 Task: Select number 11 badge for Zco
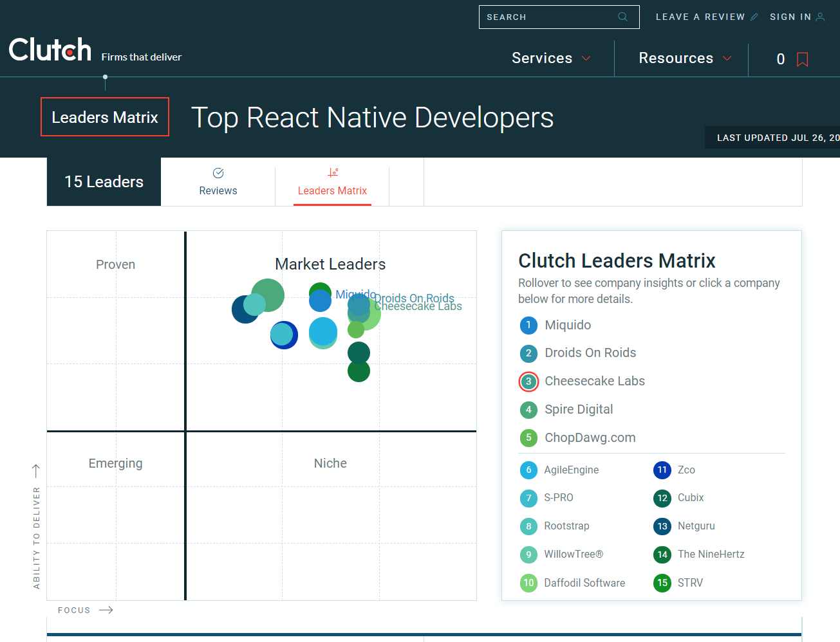[662, 470]
